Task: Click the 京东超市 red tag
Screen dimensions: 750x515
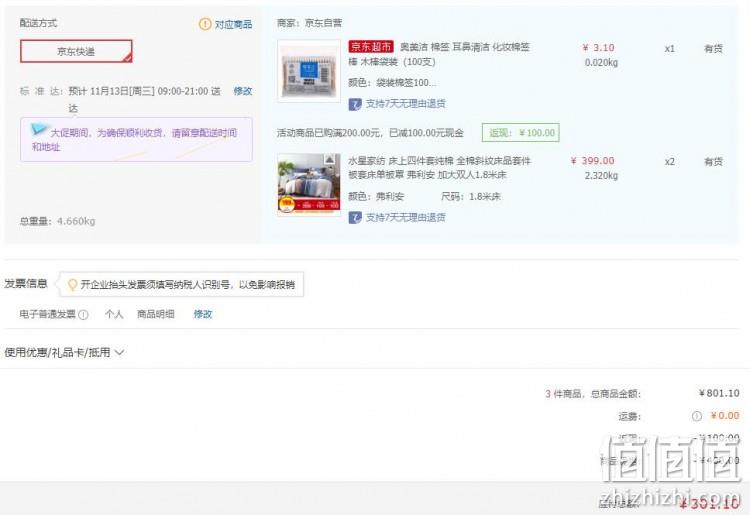Action: tap(371, 46)
